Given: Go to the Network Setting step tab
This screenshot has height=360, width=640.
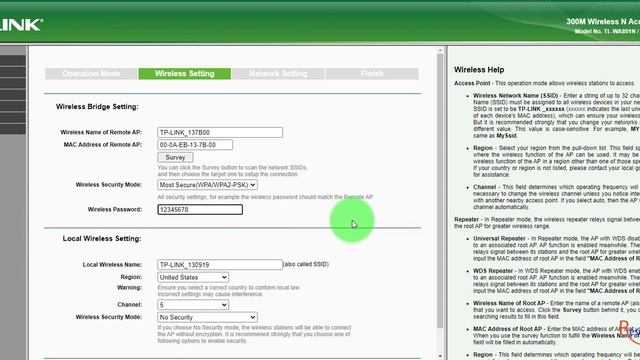Looking at the screenshot, I should coord(278,74).
